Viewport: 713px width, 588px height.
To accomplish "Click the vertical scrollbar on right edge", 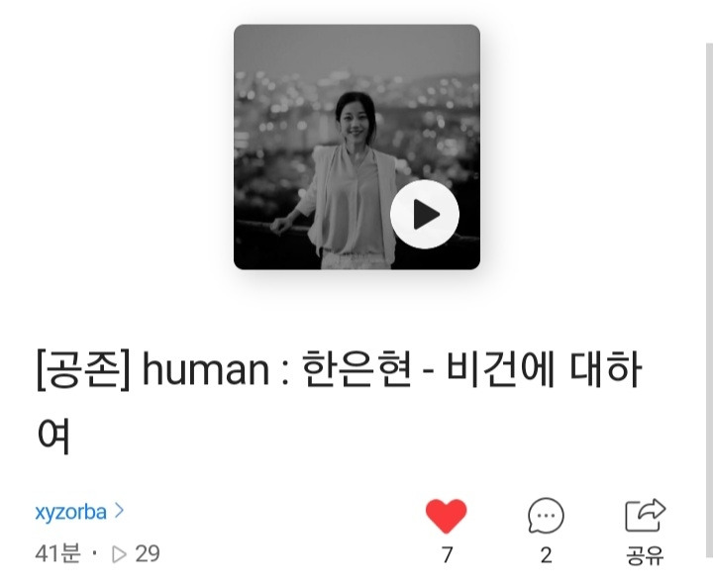I will click(709, 300).
